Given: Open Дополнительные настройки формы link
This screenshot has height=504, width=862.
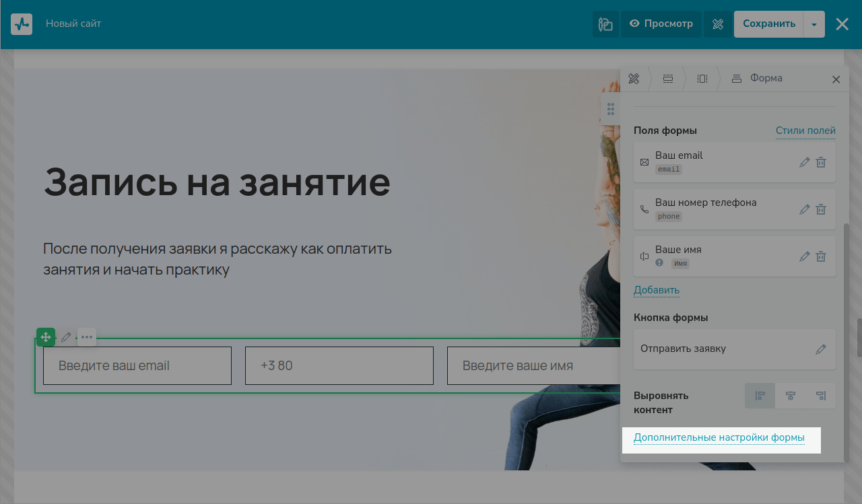Looking at the screenshot, I should click(719, 438).
